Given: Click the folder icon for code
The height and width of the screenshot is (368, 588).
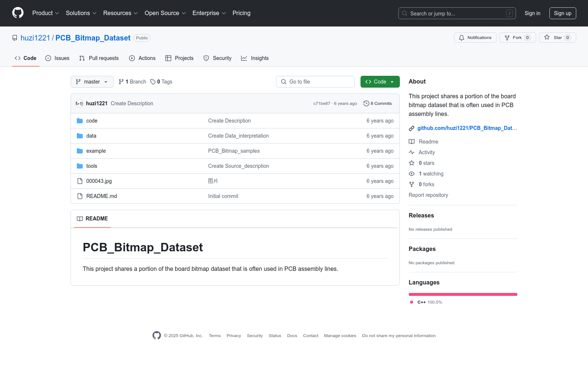Looking at the screenshot, I should (x=80, y=121).
